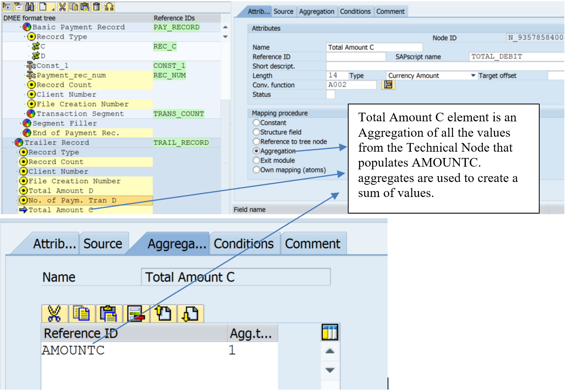Click the collapse subtree toolbar icon

coord(19,7)
